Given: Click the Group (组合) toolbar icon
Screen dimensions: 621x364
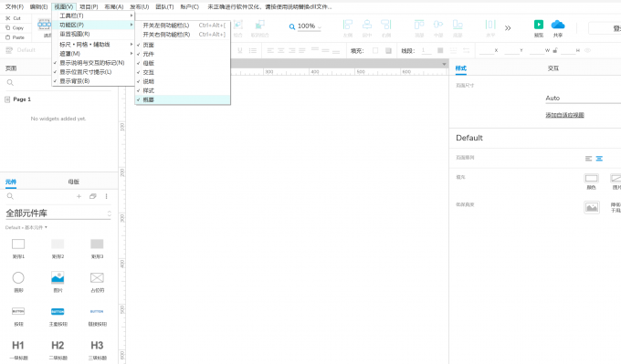Looking at the screenshot, I should [238, 25].
